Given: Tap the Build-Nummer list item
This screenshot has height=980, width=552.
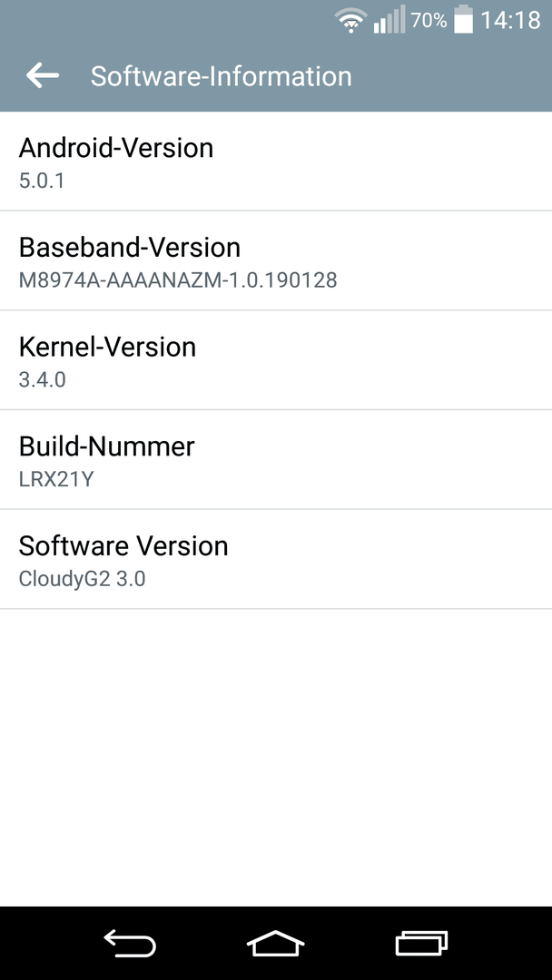Looking at the screenshot, I should click(276, 460).
